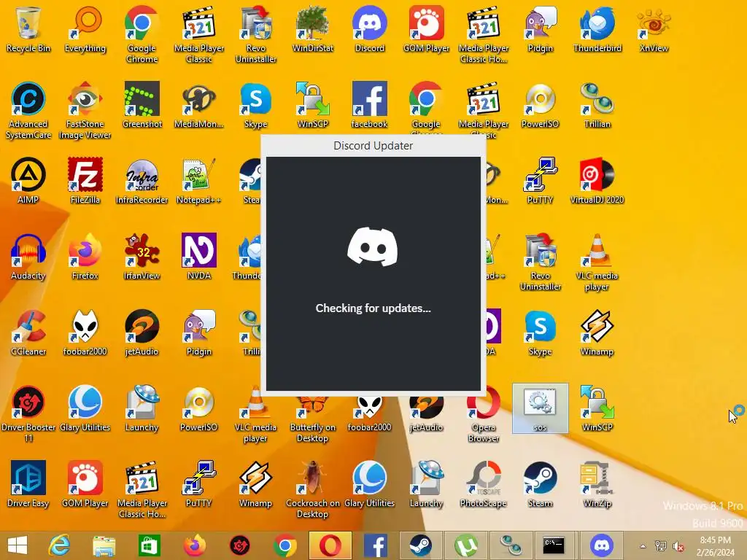Image resolution: width=747 pixels, height=560 pixels.
Task: Click the Windows Start button
Action: pyautogui.click(x=18, y=545)
